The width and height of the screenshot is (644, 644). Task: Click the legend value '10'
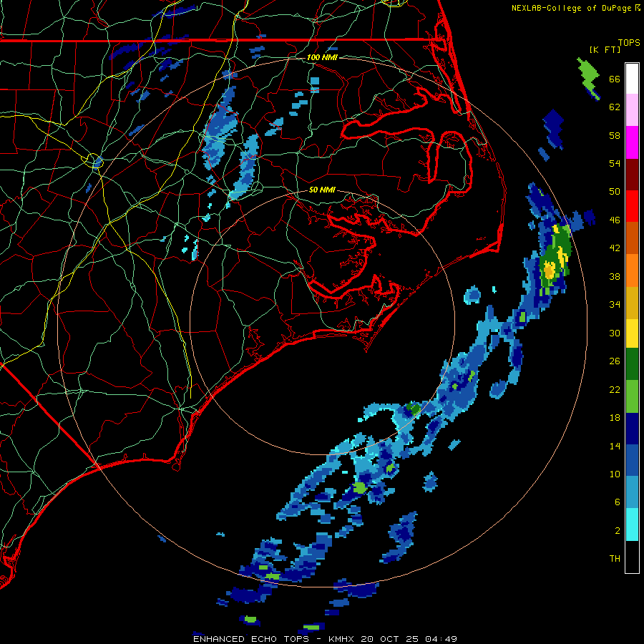pyautogui.click(x=615, y=474)
